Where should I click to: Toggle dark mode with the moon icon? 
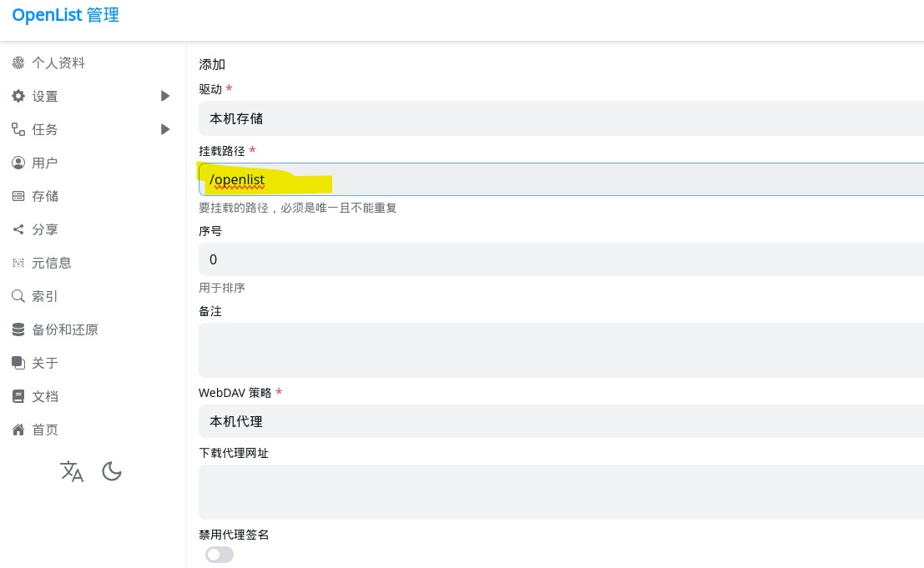(x=112, y=471)
